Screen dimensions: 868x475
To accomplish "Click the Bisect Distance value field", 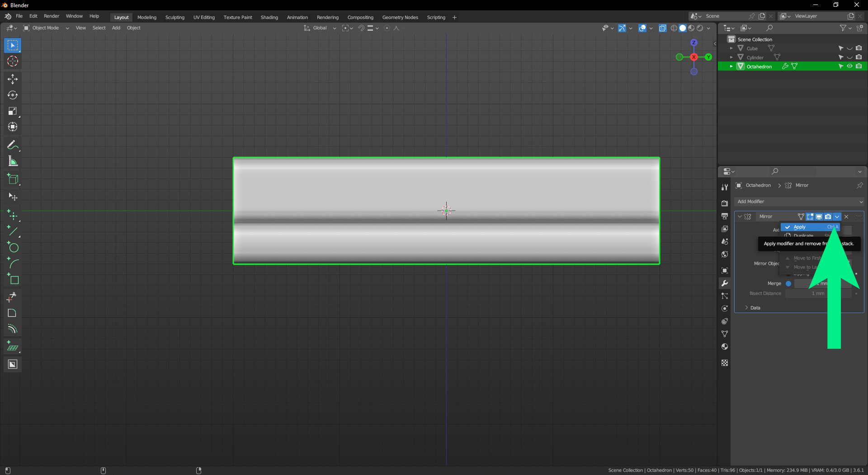I will tap(817, 294).
